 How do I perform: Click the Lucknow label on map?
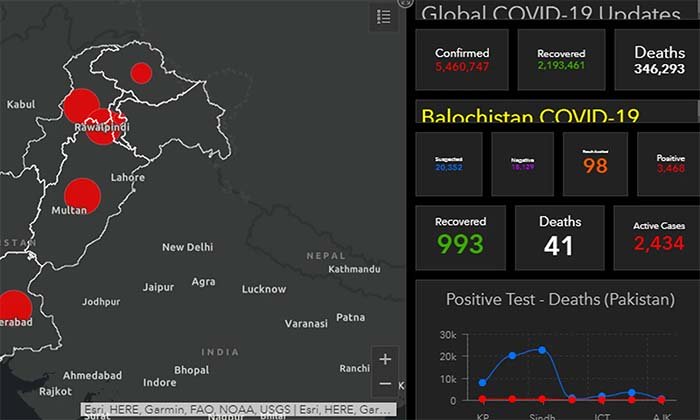pos(264,289)
